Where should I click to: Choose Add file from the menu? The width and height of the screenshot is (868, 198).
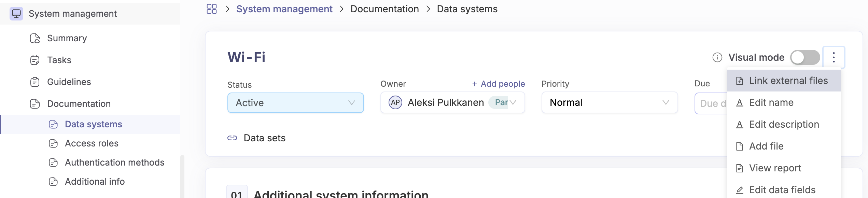tap(784, 146)
